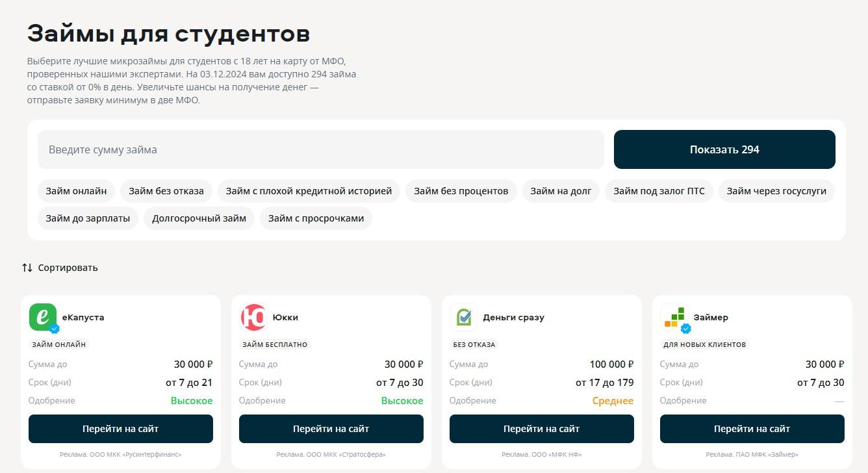This screenshot has width=868, height=473.
Task: Visit Деньги сразу via Перейти на сайт
Action: pyautogui.click(x=542, y=429)
